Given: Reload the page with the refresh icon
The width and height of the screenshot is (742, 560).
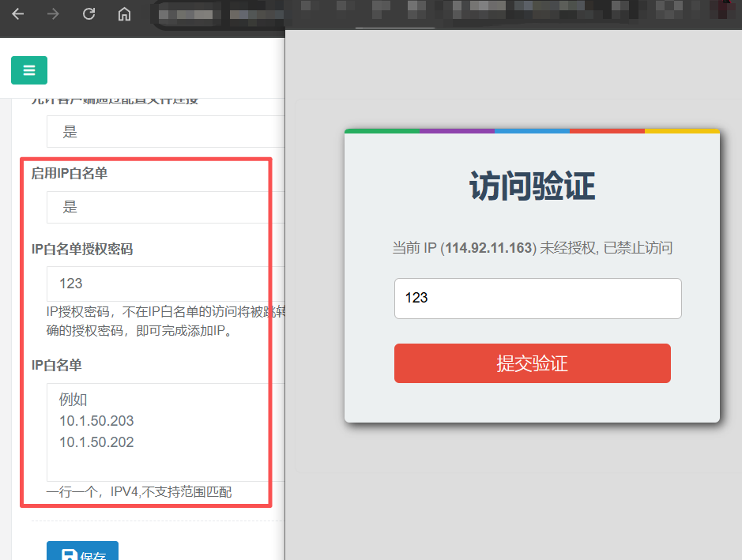Looking at the screenshot, I should tap(89, 14).
